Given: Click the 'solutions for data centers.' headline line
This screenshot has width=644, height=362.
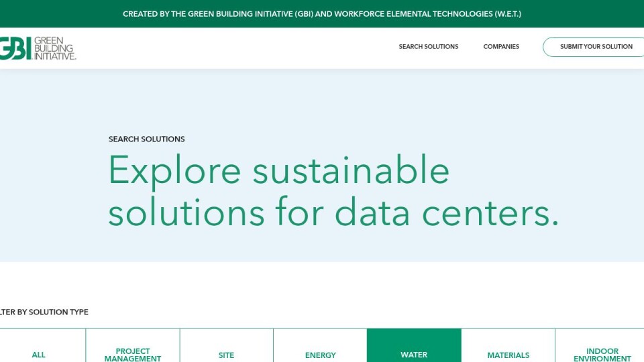Looking at the screenshot, I should (x=333, y=212).
